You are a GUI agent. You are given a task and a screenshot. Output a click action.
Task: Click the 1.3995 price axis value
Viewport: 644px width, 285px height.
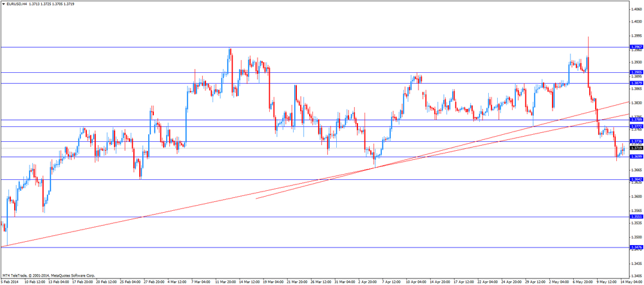tap(637, 35)
